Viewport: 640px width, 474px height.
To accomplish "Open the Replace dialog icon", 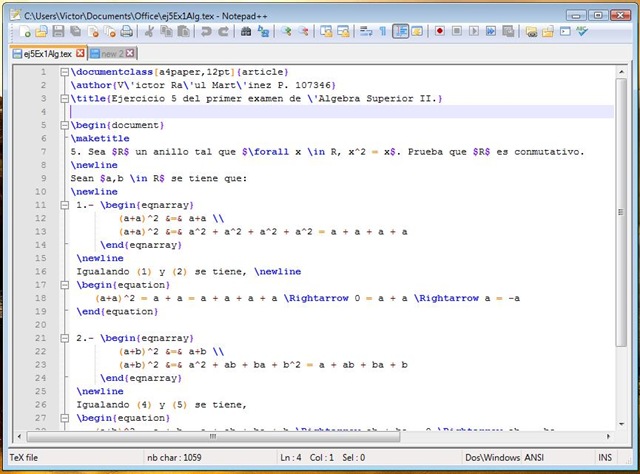I will (263, 31).
